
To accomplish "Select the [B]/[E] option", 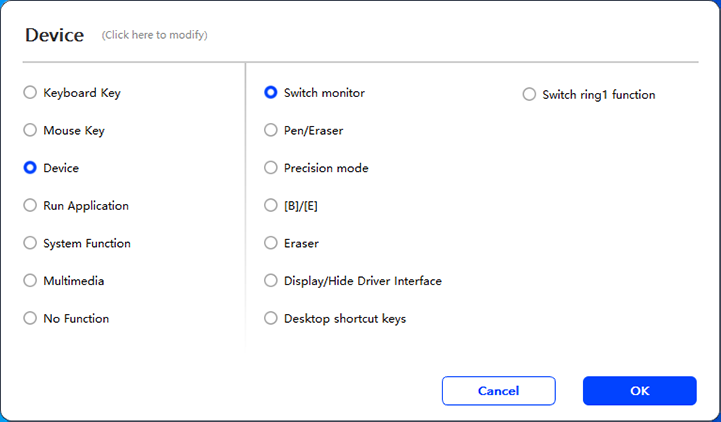I will (x=270, y=205).
